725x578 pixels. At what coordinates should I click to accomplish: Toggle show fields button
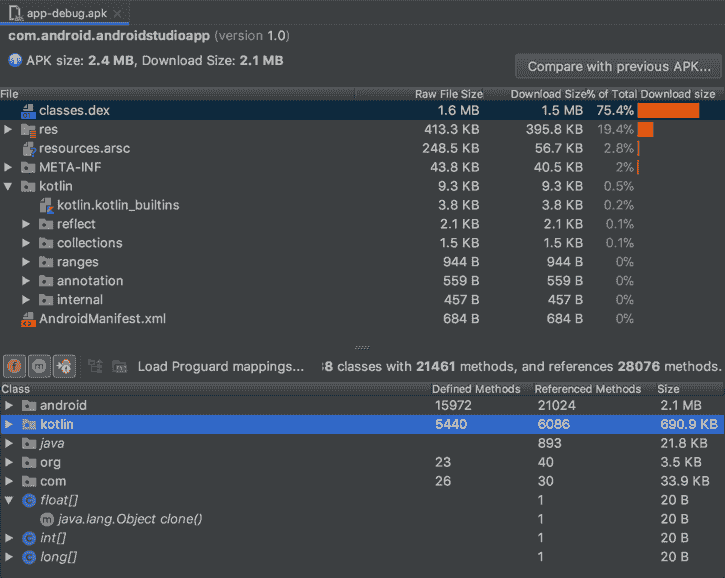[x=14, y=367]
